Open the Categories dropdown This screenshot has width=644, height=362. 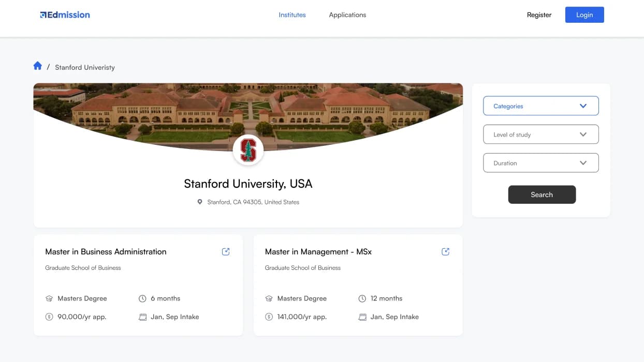coord(541,106)
